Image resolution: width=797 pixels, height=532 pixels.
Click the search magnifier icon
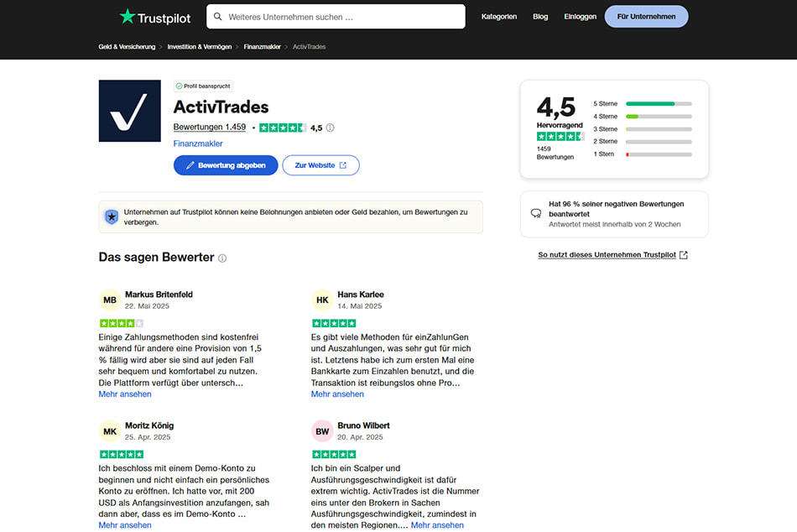pos(217,17)
